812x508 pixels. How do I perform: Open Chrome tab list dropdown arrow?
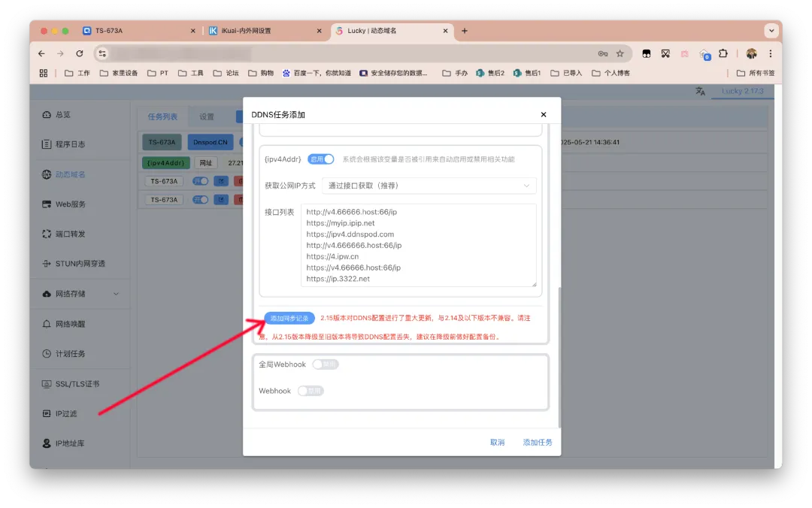[x=771, y=31]
